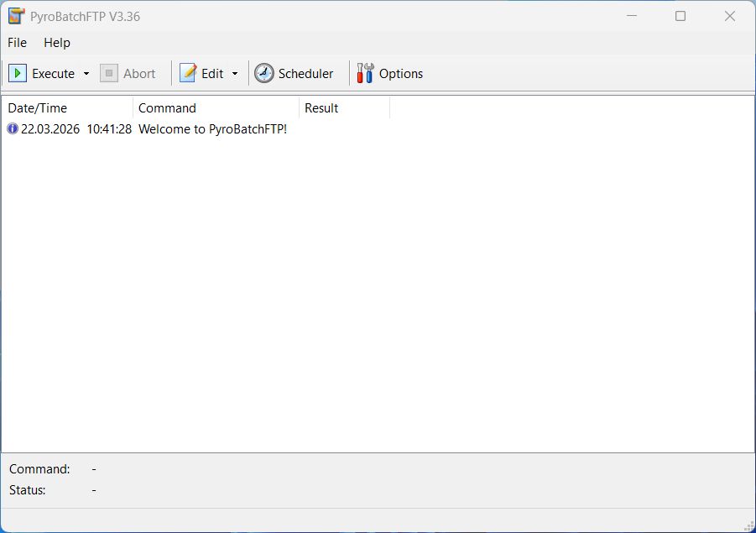Open the Options tools icon

[366, 74]
